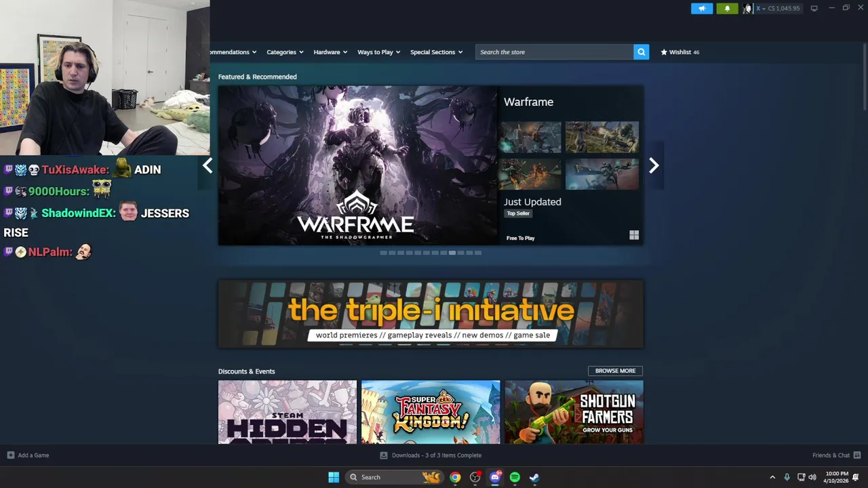
Task: Open Windows notification center bell
Action: (856, 477)
